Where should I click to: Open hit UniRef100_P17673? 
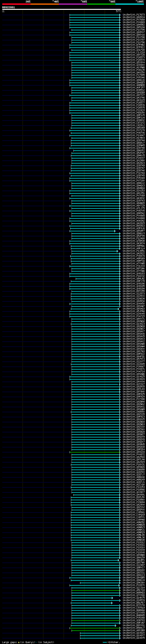click(x=134, y=15)
